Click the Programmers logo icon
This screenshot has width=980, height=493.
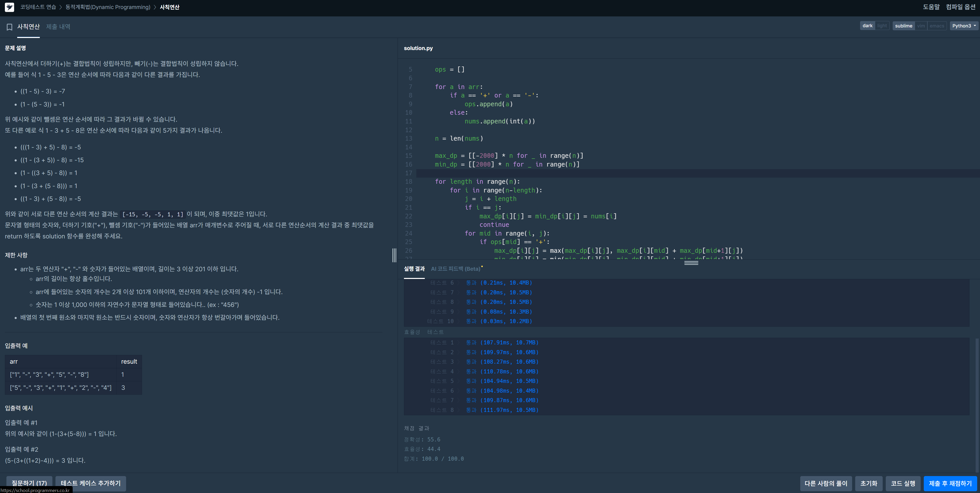10,7
